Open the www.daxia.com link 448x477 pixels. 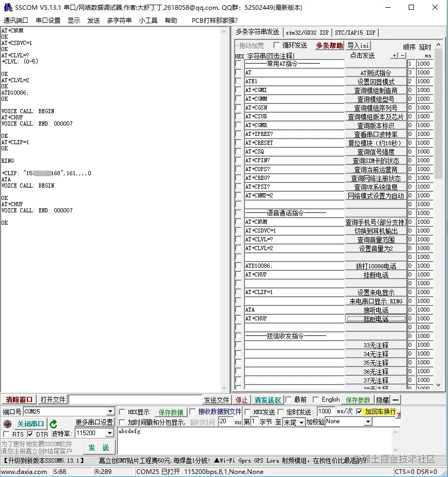pyautogui.click(x=25, y=471)
